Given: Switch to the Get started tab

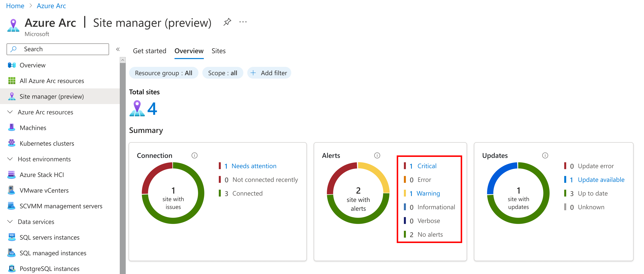Looking at the screenshot, I should pos(149,51).
